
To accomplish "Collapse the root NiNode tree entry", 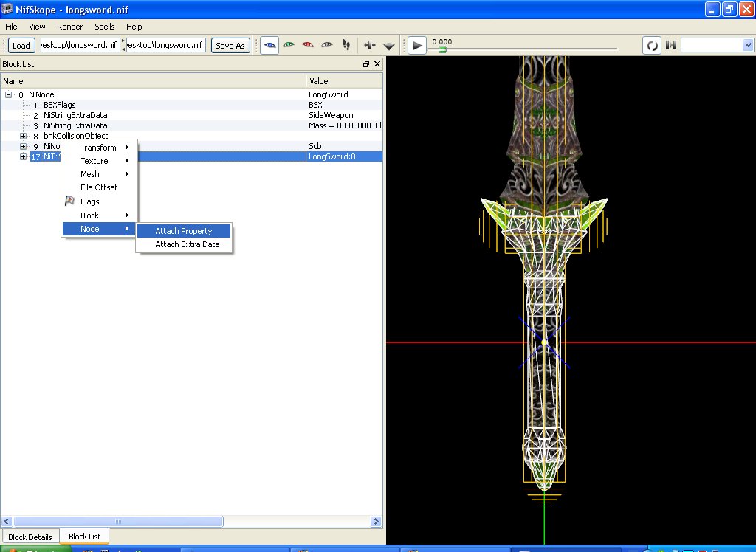I will [x=9, y=95].
